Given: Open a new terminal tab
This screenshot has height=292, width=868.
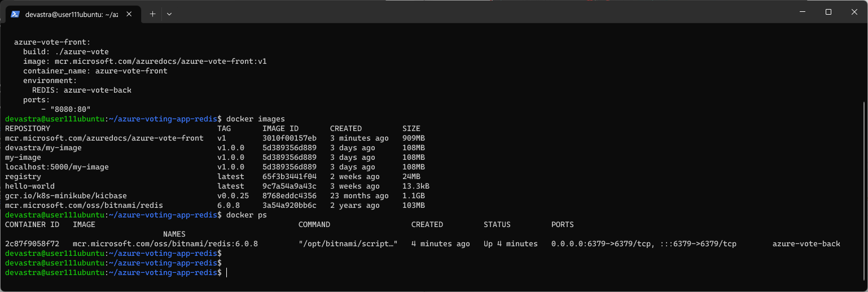Looking at the screenshot, I should [x=152, y=14].
